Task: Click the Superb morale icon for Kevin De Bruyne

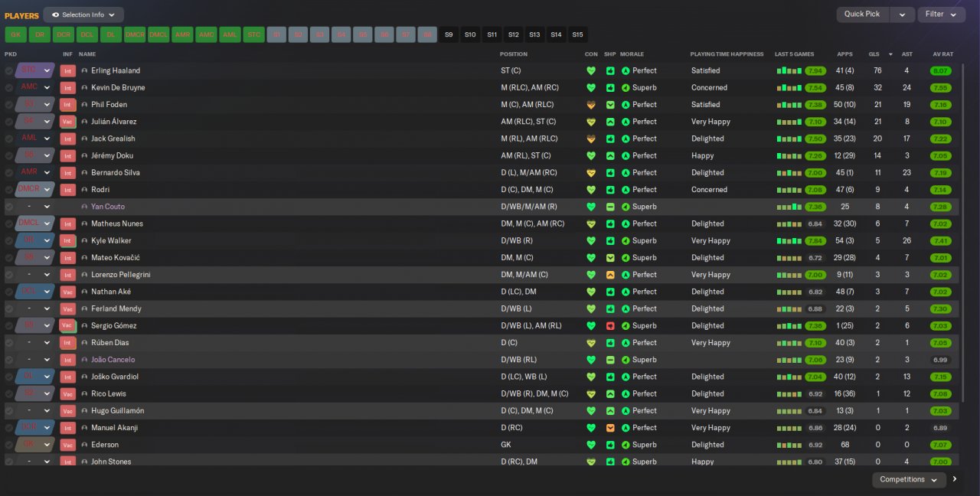Action: pos(626,87)
